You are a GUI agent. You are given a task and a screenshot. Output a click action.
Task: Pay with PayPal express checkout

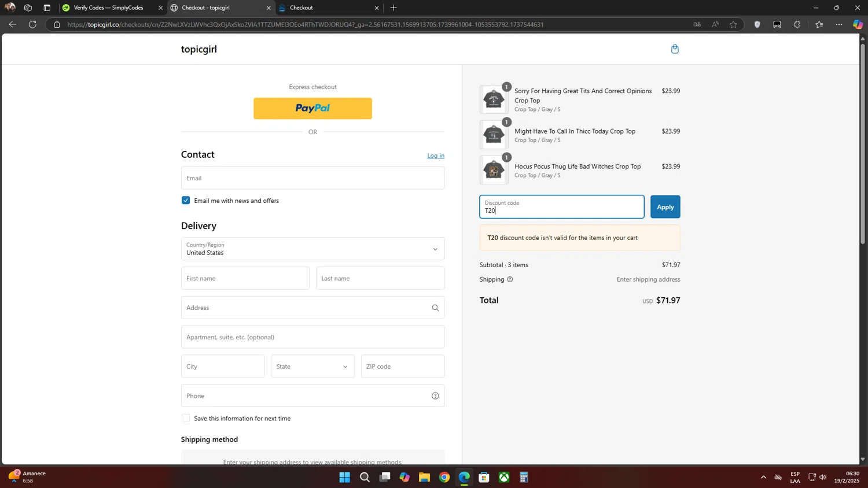(x=312, y=109)
